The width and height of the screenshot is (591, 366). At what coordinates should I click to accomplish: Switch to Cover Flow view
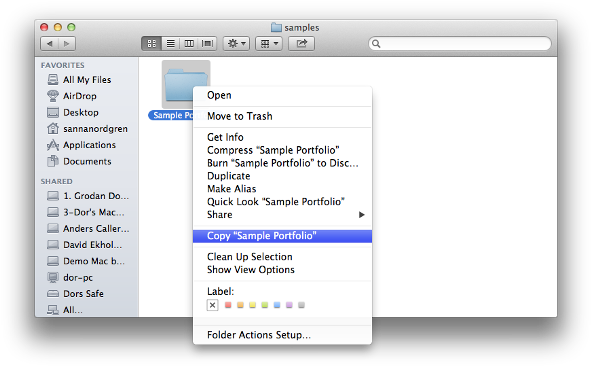tap(207, 44)
